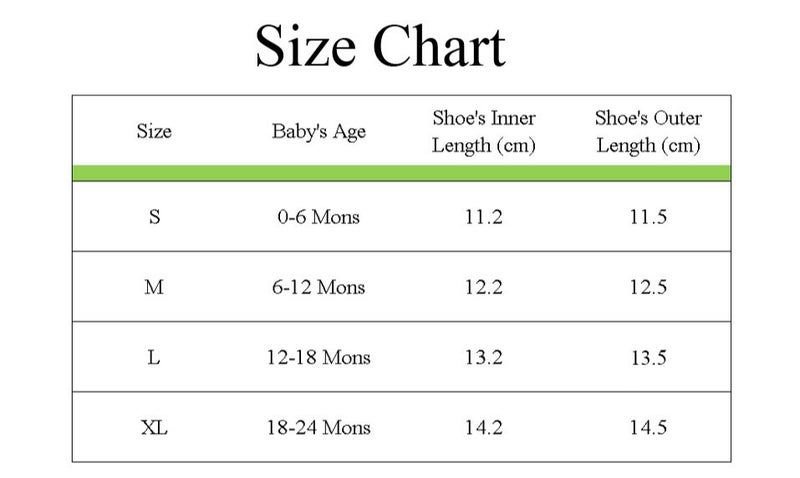
Task: Click the 18-24 Mons age cell
Action: tap(319, 427)
